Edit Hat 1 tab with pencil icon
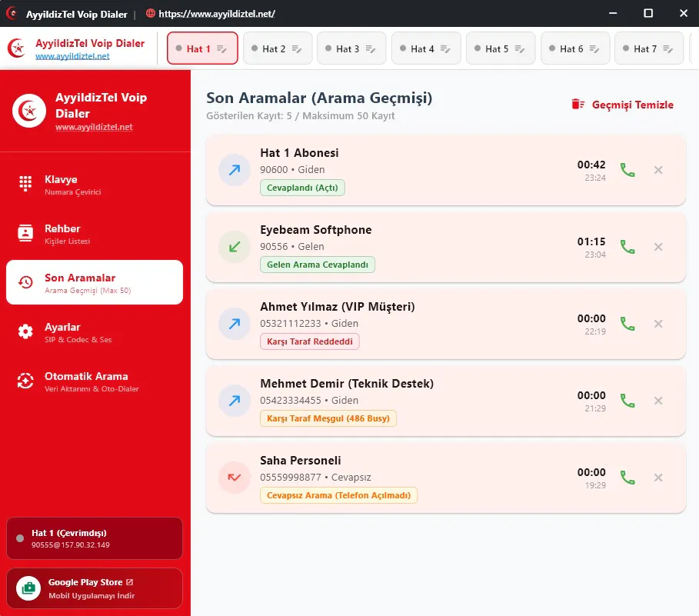 pos(222,49)
